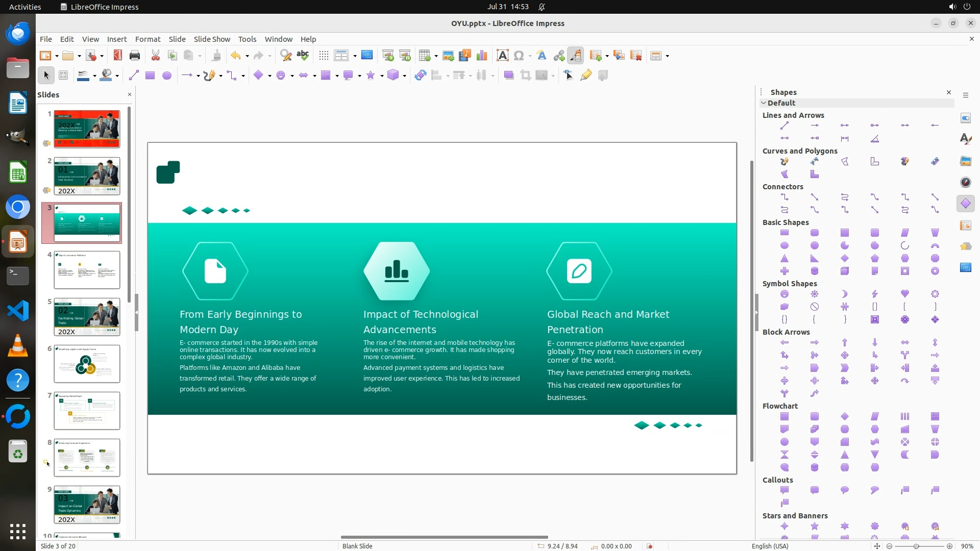Toggle the display grid icon
Screen dimensions: 980x551
tap(324, 56)
